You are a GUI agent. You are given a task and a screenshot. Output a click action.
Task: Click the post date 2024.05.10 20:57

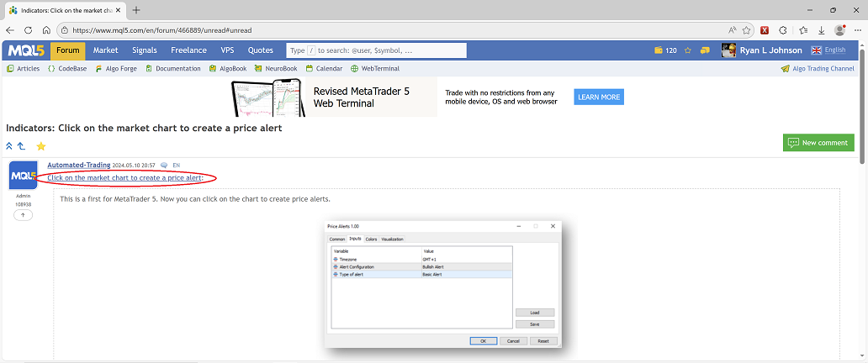tap(134, 165)
